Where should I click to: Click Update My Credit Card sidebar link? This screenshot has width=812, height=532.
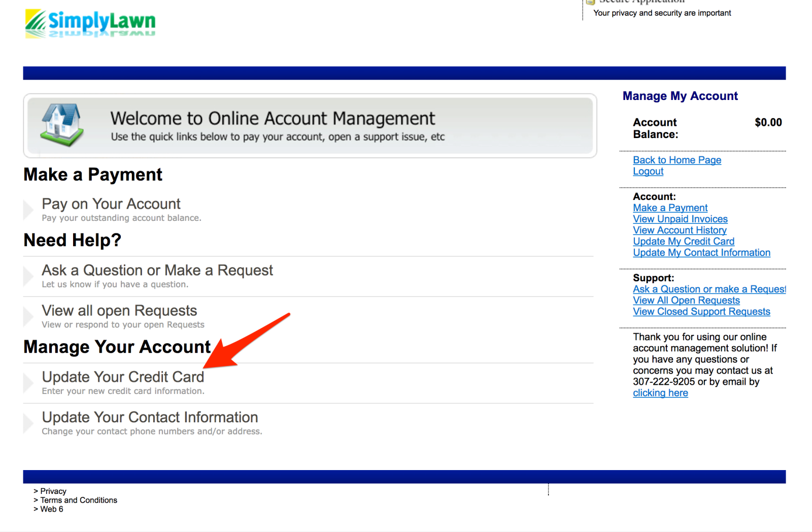click(684, 241)
